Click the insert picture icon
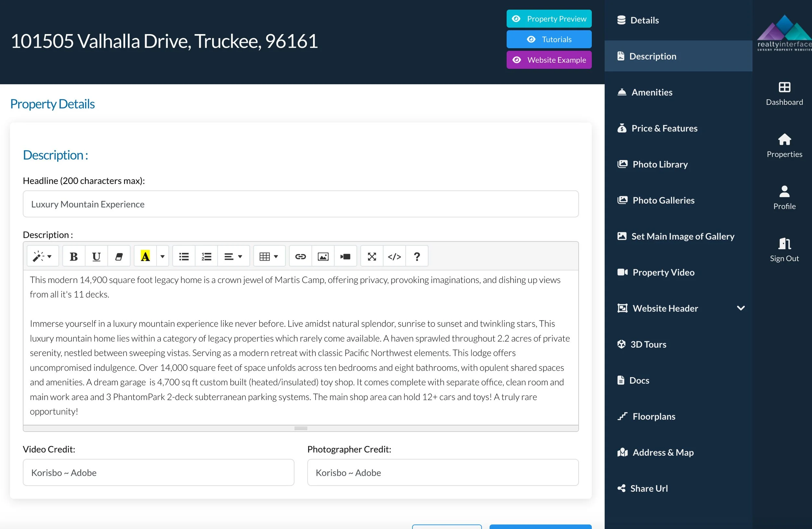The width and height of the screenshot is (812, 529). pyautogui.click(x=323, y=256)
